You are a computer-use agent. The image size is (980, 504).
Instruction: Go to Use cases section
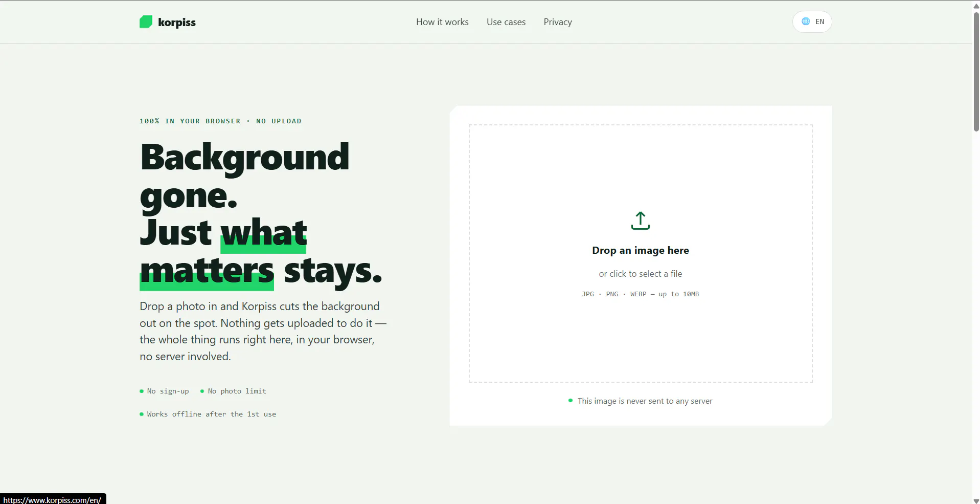click(x=506, y=22)
